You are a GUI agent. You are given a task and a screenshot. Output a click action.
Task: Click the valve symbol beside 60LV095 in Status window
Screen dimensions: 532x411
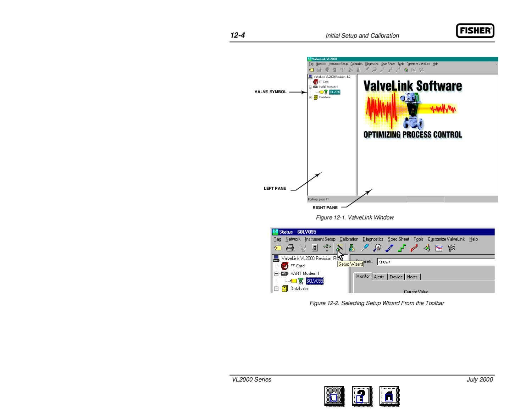(x=301, y=281)
